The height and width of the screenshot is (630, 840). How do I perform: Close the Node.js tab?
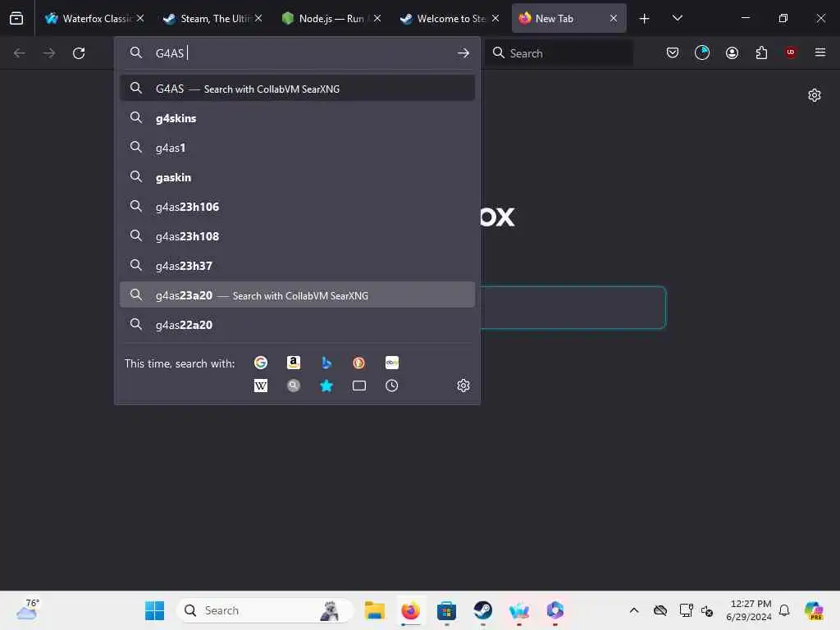tap(377, 18)
